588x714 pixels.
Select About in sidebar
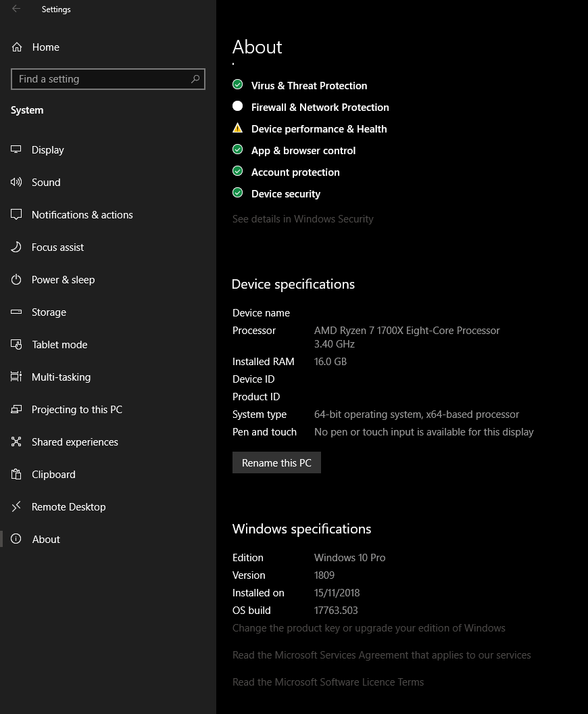tap(108, 539)
